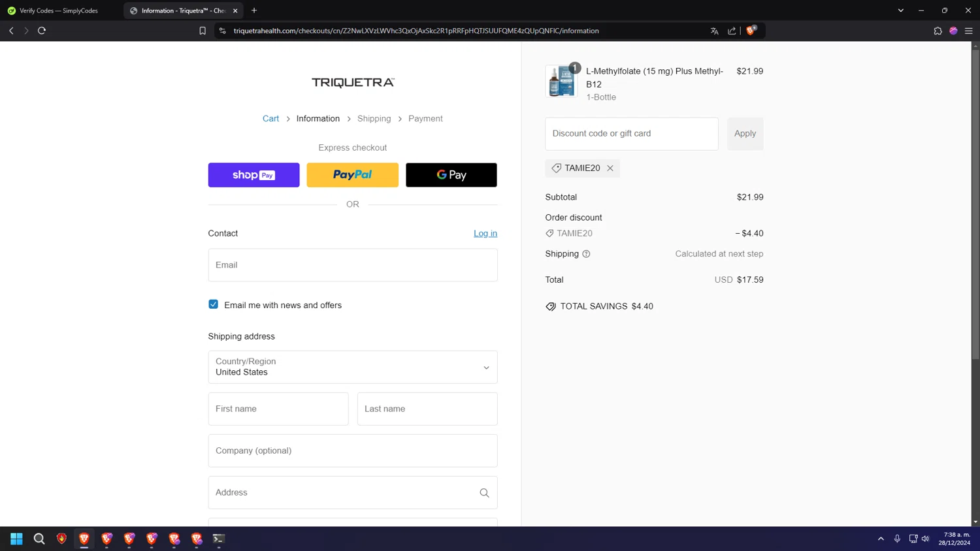
Task: Click the USD $17.59 total amount
Action: tap(739, 279)
